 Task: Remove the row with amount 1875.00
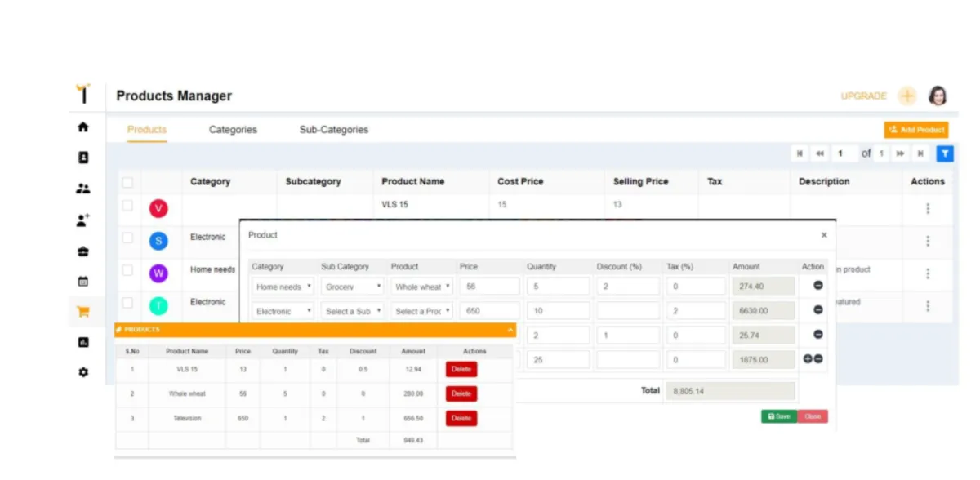pyautogui.click(x=818, y=358)
